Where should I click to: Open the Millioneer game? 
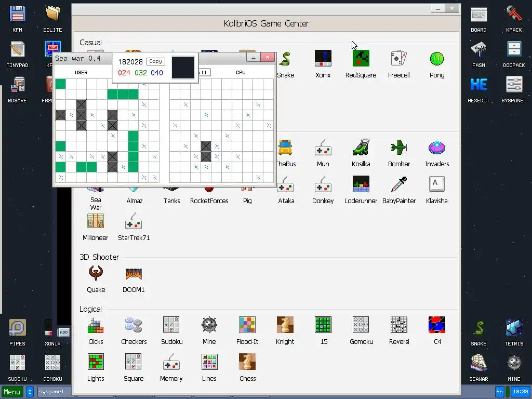click(96, 227)
